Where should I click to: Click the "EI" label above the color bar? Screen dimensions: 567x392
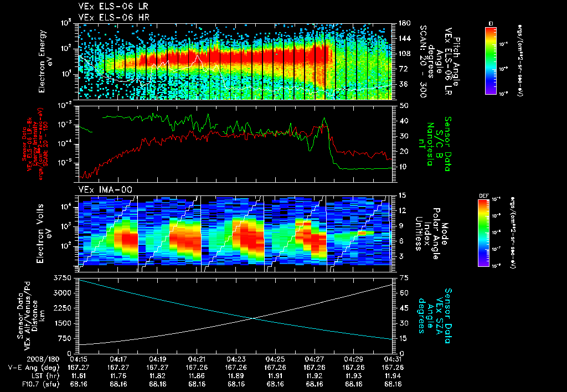[x=491, y=23]
